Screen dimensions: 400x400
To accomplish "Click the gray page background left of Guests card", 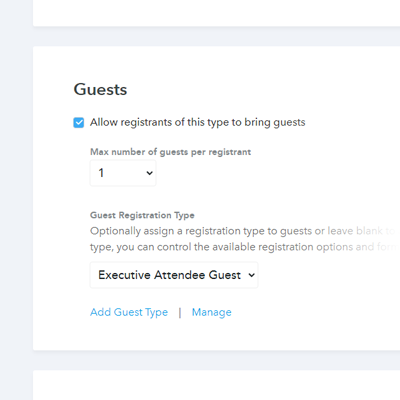I will click(x=16, y=200).
